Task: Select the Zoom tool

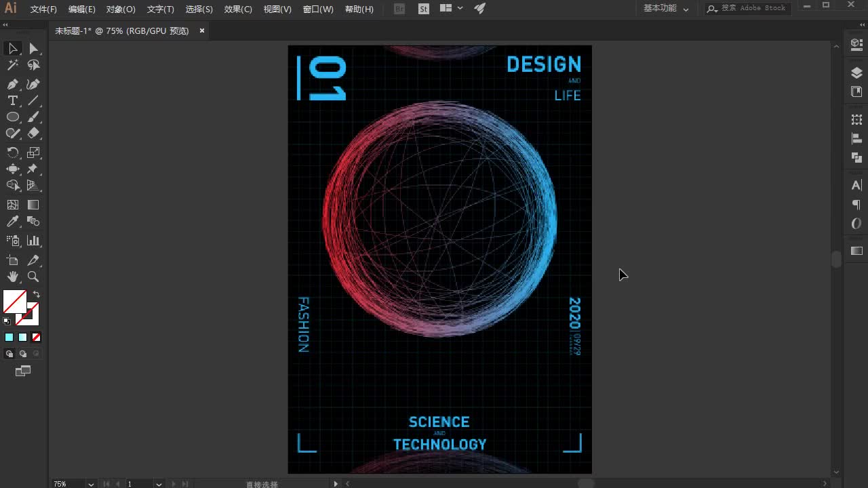Action: [x=33, y=277]
